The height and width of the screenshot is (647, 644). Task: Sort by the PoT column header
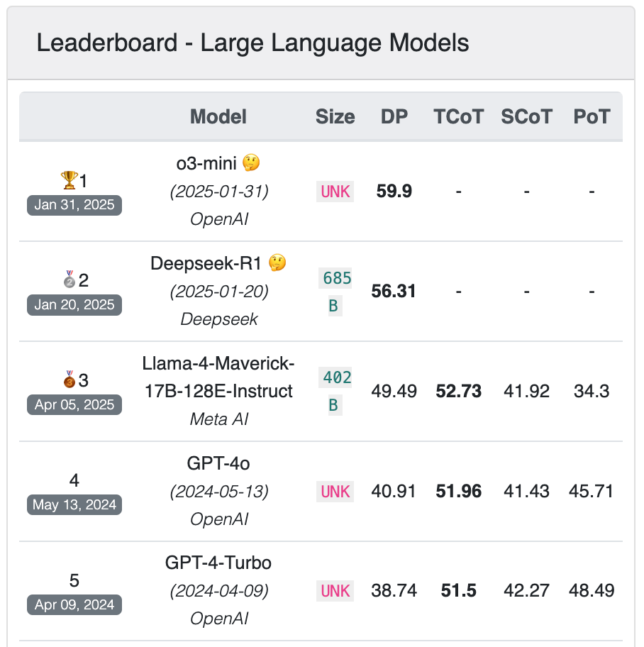592,117
